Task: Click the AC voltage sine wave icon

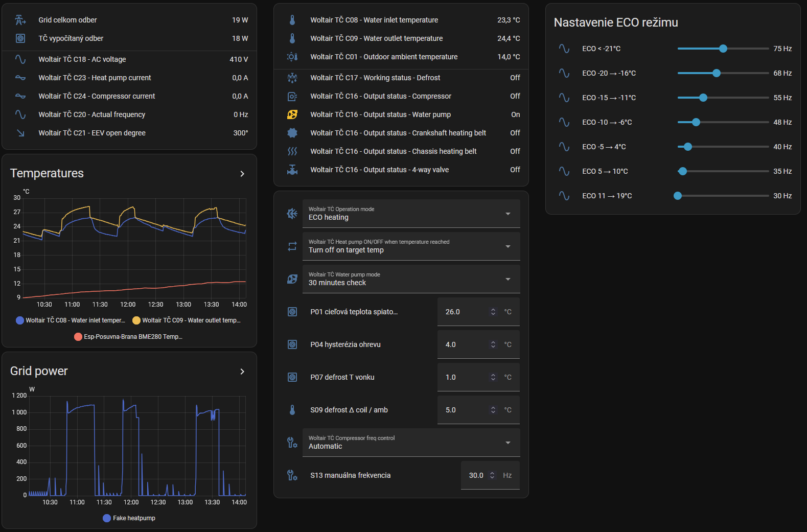Action: point(20,59)
